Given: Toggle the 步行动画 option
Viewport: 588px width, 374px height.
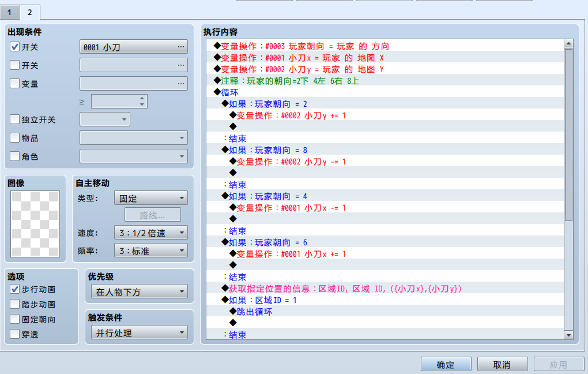Looking at the screenshot, I should (x=14, y=289).
